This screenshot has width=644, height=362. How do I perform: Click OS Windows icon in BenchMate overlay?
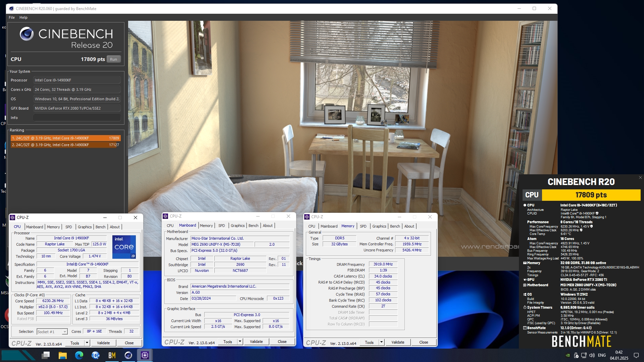click(x=525, y=295)
